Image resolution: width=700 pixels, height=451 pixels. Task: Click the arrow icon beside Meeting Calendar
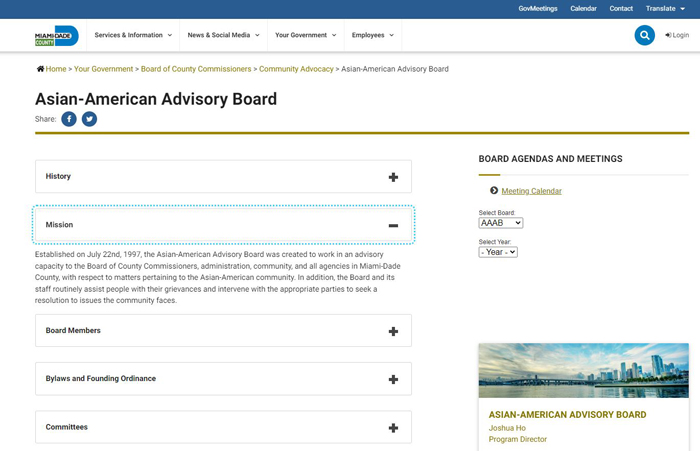tap(494, 191)
